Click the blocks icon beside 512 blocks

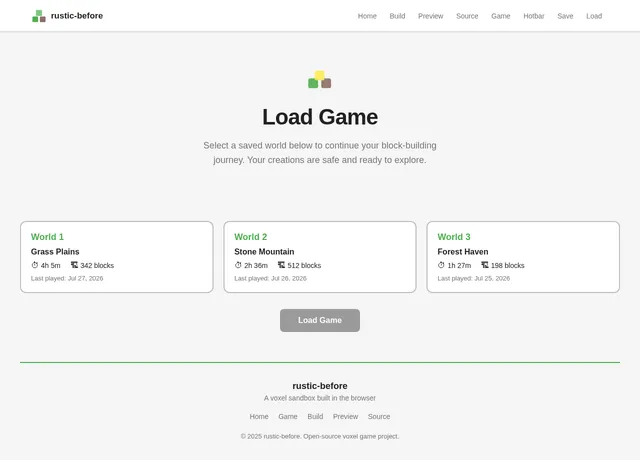pos(281,265)
